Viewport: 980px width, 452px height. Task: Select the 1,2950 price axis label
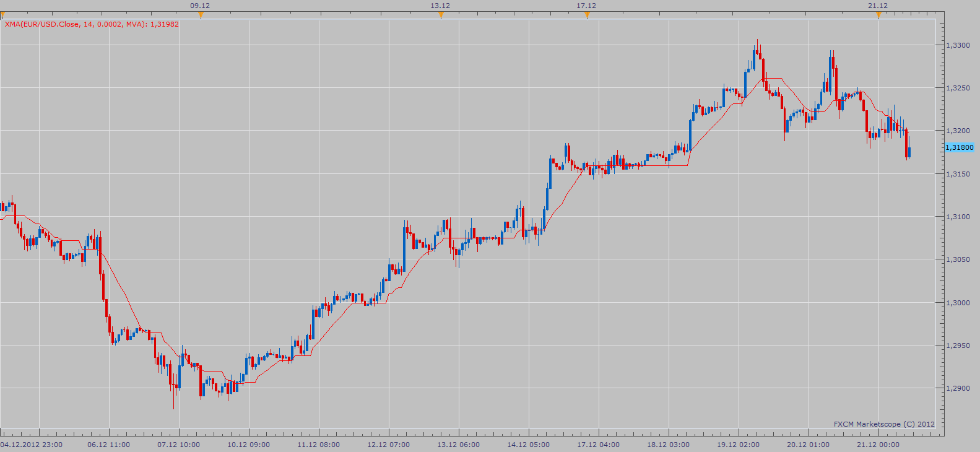tap(958, 346)
